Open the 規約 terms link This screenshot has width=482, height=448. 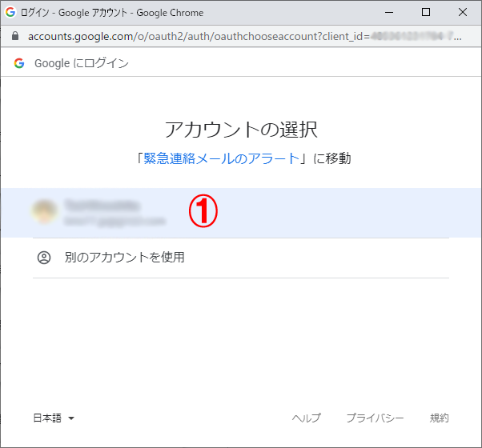coord(440,418)
